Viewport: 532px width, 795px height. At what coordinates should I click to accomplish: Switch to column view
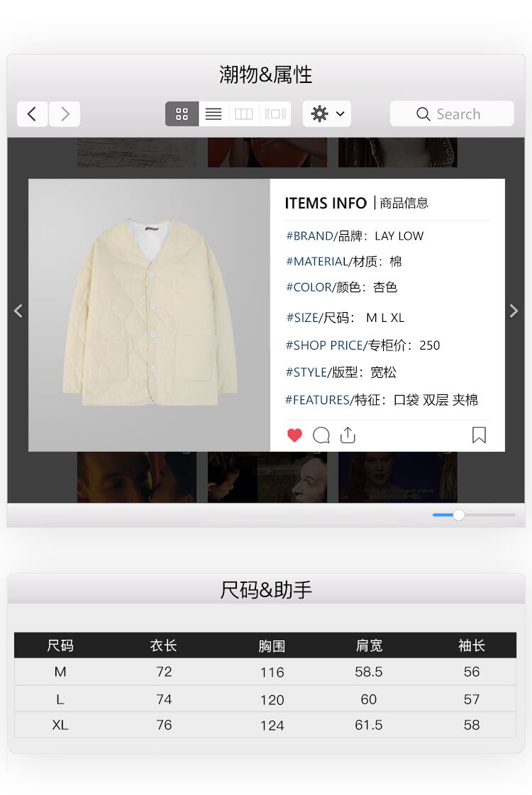click(244, 113)
